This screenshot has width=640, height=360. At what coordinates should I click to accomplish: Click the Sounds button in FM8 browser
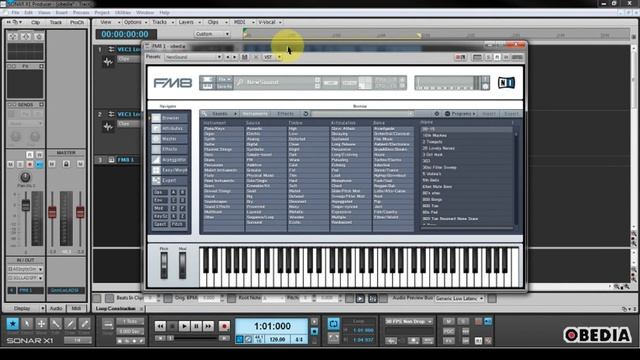point(220,113)
